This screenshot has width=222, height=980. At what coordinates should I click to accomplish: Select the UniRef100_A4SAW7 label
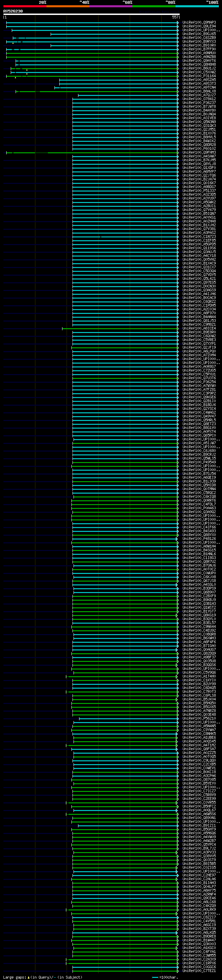tap(199, 156)
